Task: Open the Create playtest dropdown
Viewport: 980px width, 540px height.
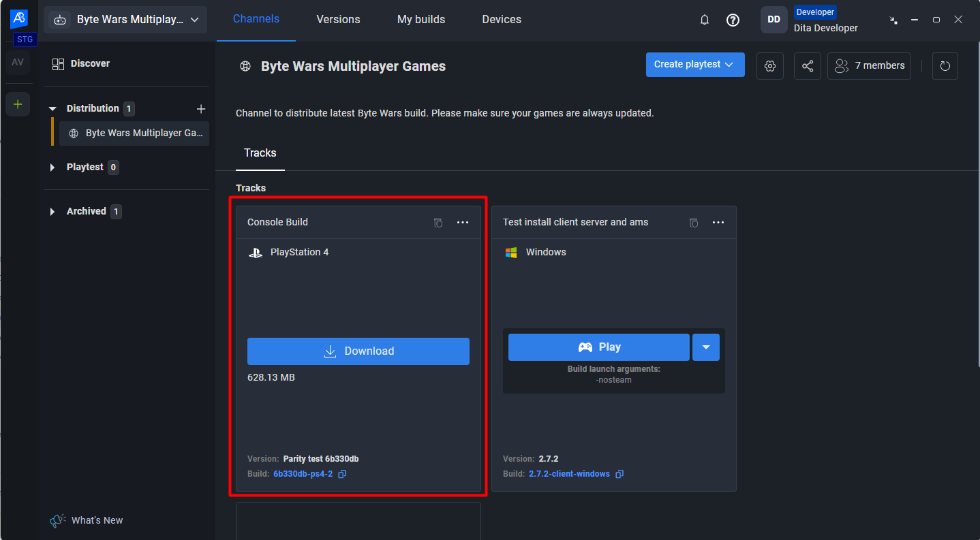Action: coord(695,65)
